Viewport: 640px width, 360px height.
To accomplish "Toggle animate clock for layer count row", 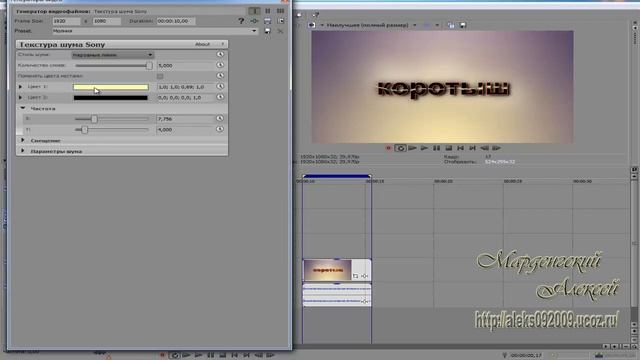I will pyautogui.click(x=220, y=65).
